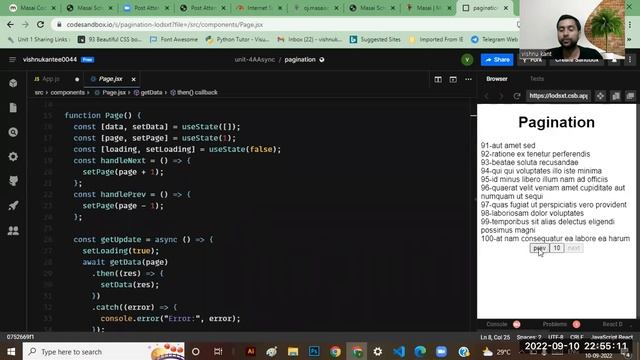Refresh the sandbox browser preview

517,96
